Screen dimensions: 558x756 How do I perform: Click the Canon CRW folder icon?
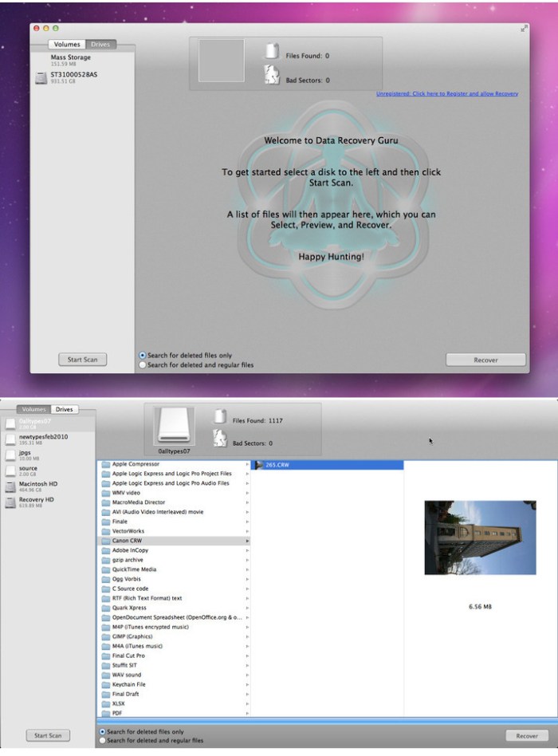pyautogui.click(x=106, y=541)
